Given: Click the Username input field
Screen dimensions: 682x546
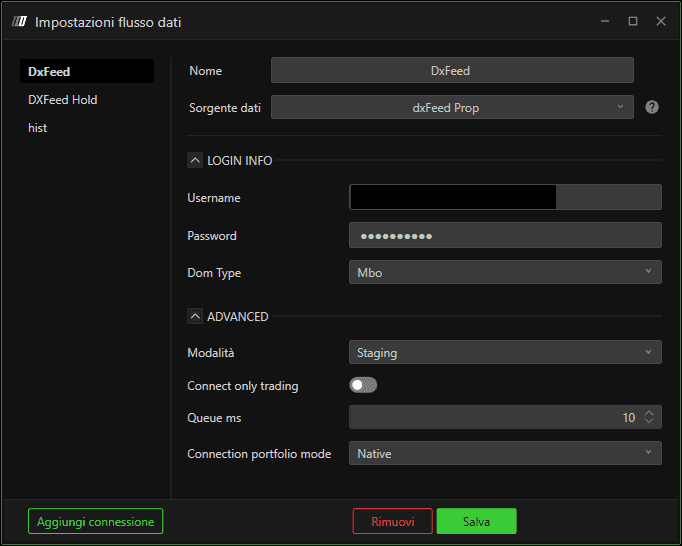Looking at the screenshot, I should [x=505, y=198].
